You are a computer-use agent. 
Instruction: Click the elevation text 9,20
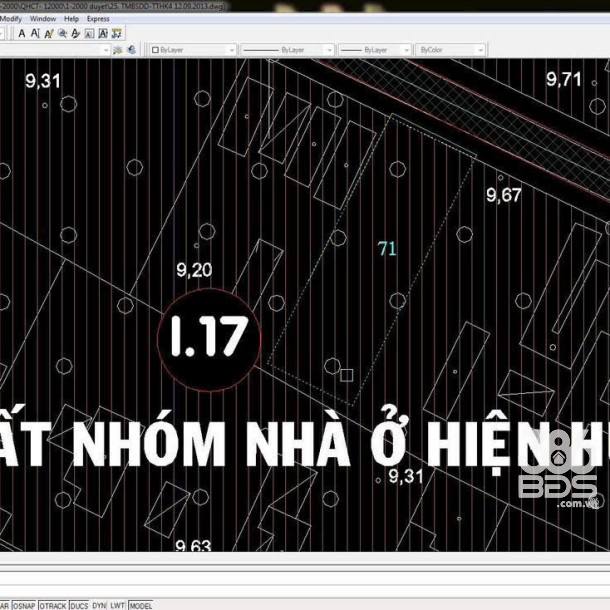194,270
